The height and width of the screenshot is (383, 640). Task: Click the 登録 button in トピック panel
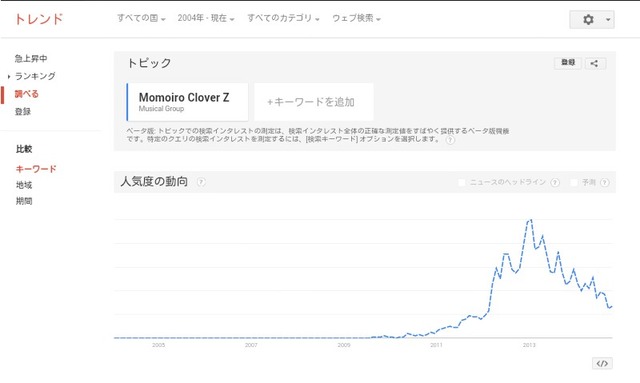click(x=568, y=63)
